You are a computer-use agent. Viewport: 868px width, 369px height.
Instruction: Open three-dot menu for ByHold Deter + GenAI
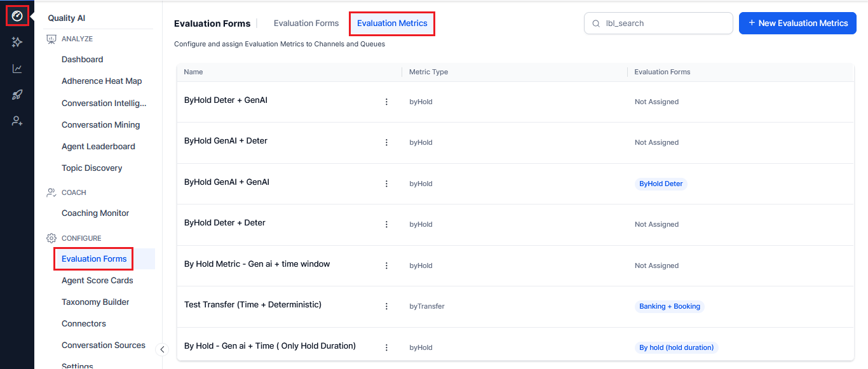pyautogui.click(x=386, y=102)
